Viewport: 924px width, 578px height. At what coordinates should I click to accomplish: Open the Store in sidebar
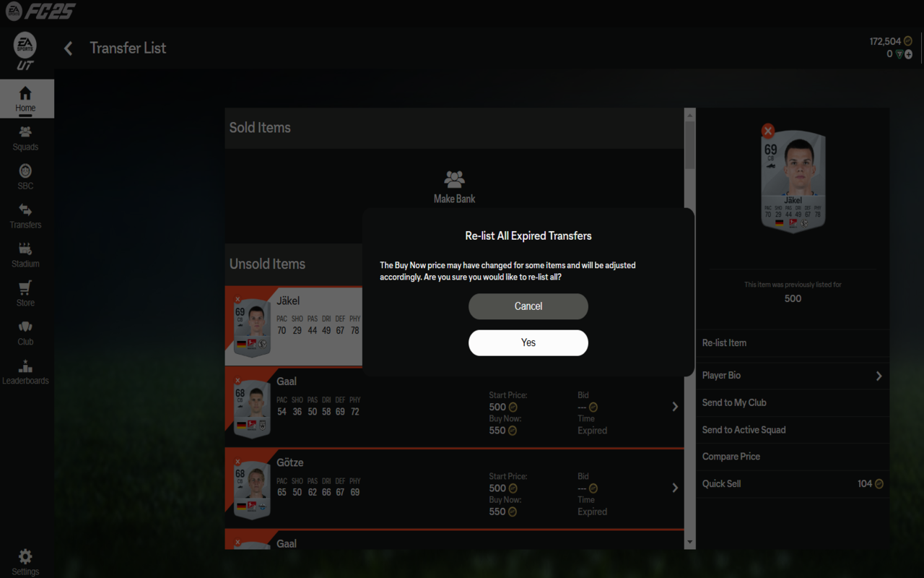pyautogui.click(x=26, y=294)
